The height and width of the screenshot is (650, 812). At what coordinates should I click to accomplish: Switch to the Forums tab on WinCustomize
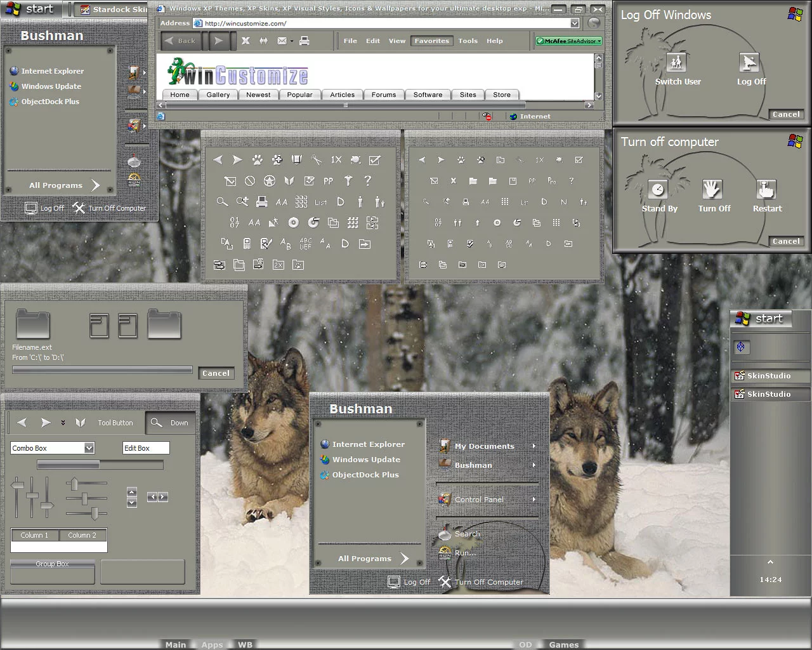coord(383,95)
